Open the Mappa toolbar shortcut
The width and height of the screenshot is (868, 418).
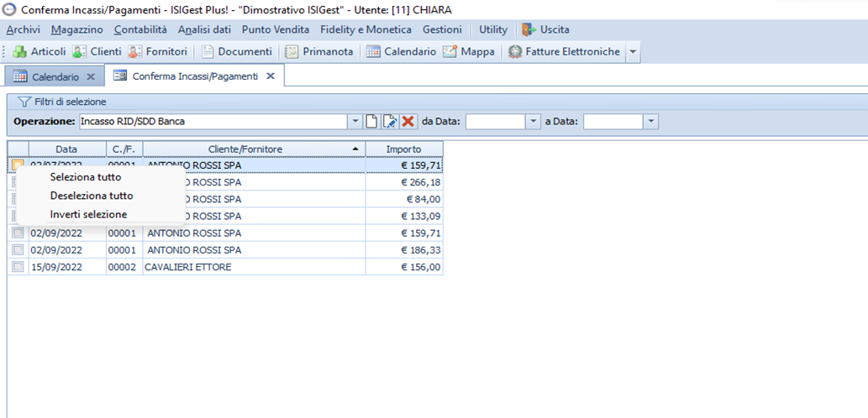pos(471,52)
